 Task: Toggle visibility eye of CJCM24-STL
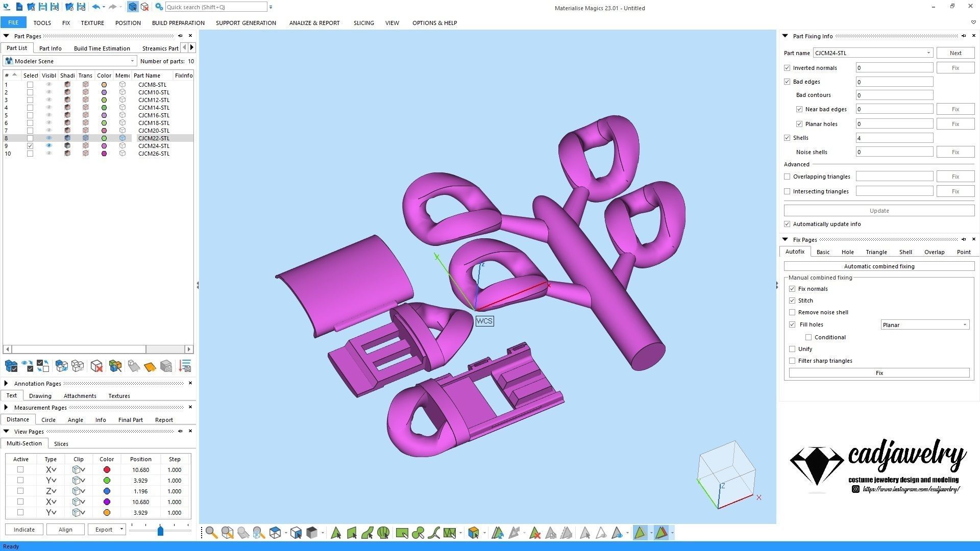[x=49, y=146]
